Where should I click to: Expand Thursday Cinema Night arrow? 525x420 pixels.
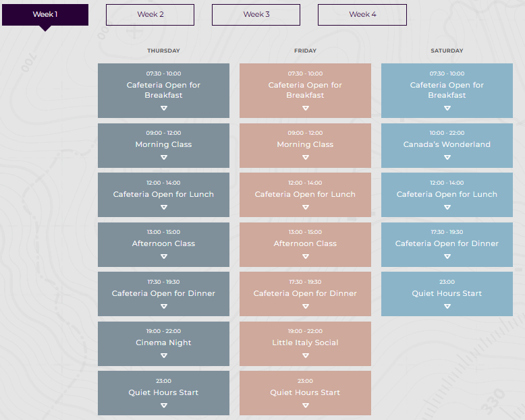[x=163, y=356]
